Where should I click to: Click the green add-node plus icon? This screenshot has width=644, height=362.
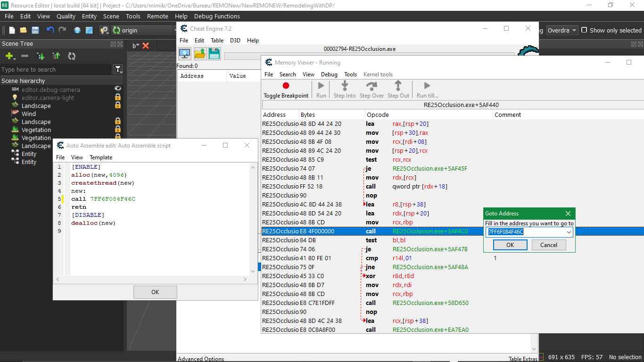pos(9,56)
